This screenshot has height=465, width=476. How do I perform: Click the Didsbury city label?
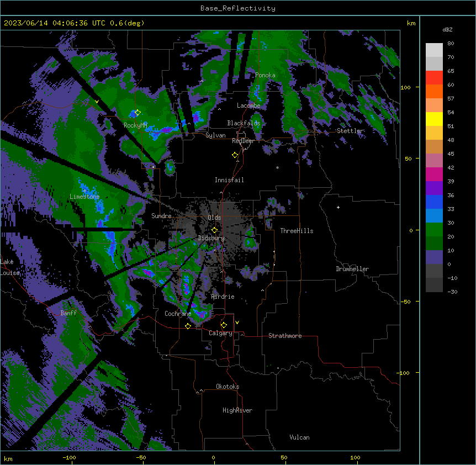[x=211, y=238]
